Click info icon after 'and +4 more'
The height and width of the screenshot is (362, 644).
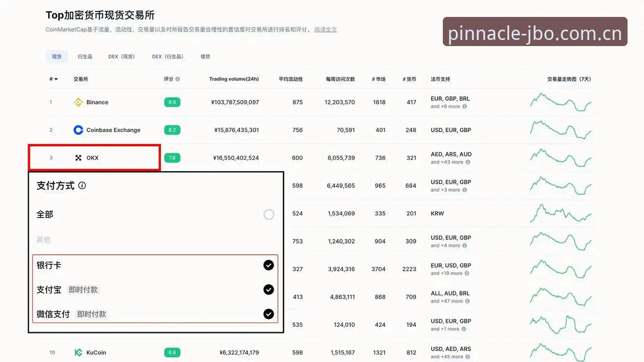click(x=464, y=245)
